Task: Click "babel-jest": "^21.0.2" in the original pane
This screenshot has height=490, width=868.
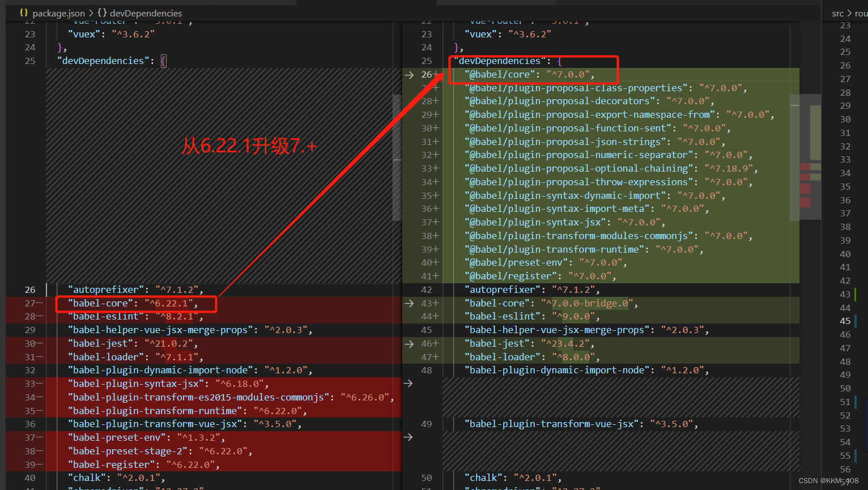Action: [133, 343]
